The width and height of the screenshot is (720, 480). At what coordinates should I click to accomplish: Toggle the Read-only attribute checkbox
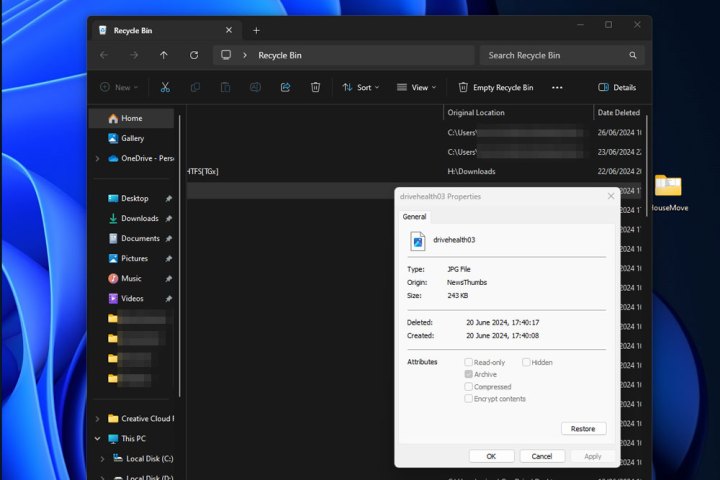click(469, 362)
